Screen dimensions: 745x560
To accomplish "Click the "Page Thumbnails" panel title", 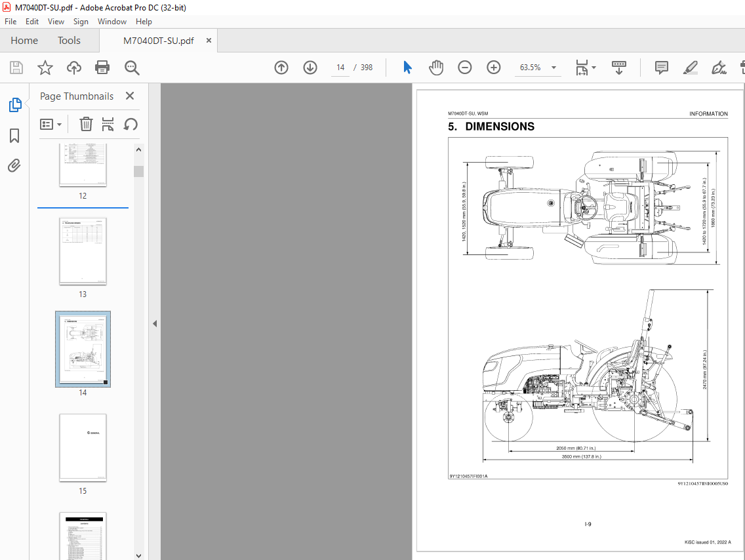I will tap(77, 96).
